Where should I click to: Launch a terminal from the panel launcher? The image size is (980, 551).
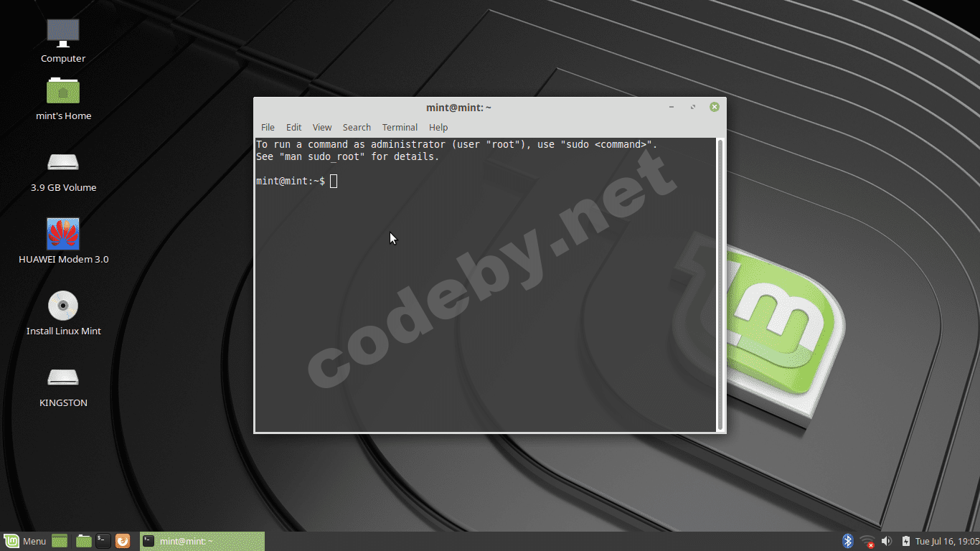(103, 541)
